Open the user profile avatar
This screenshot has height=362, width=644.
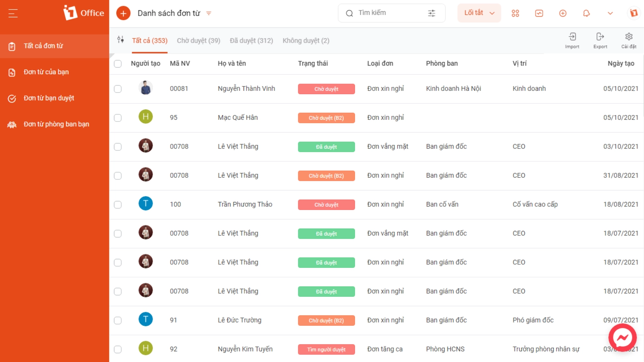[x=634, y=13]
